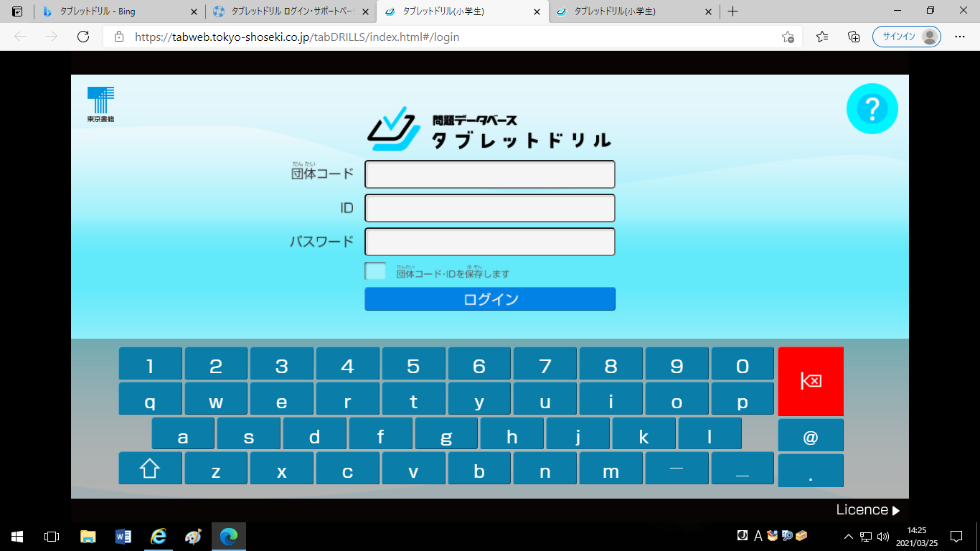Check the save 団体コード・ID checkbox
This screenshot has height=551, width=980.
[375, 271]
